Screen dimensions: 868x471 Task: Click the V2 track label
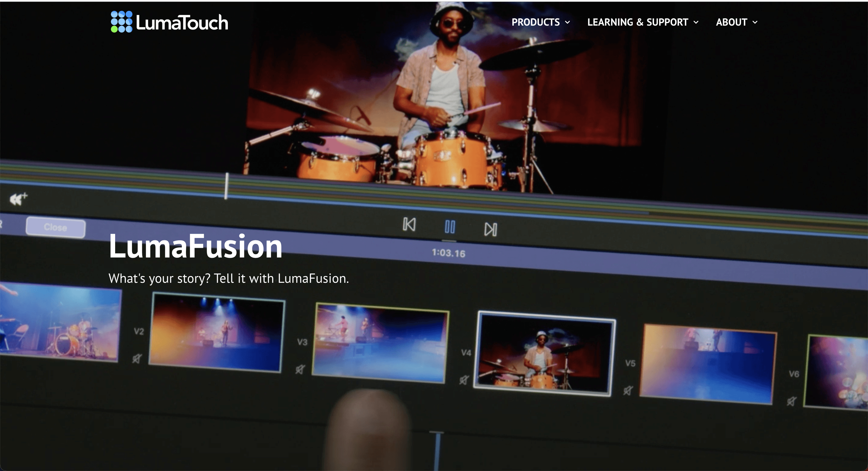point(139,331)
